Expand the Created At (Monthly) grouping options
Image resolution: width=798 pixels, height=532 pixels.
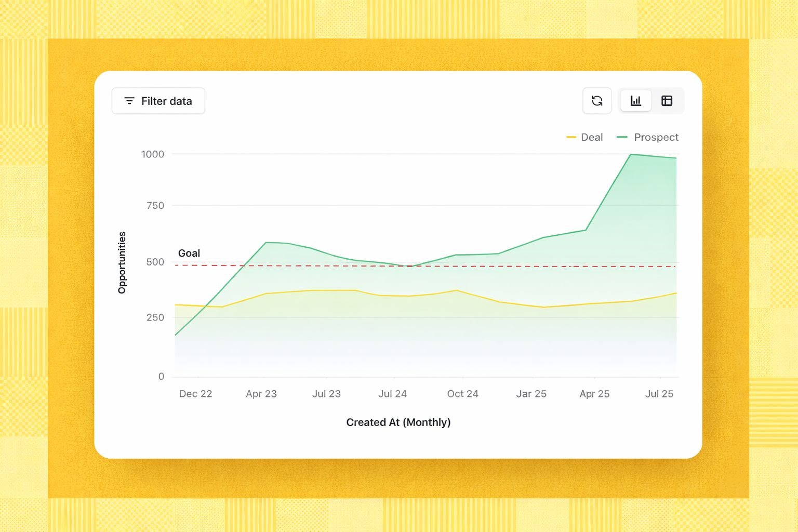click(x=398, y=422)
